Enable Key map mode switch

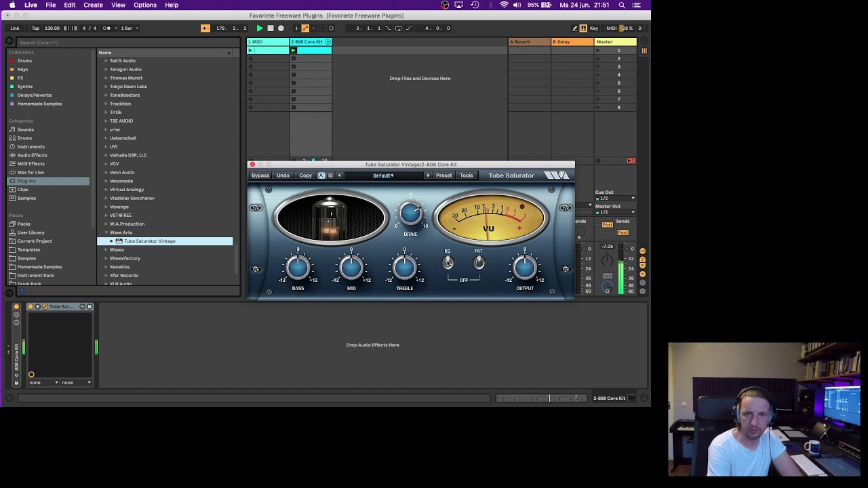[x=594, y=28]
